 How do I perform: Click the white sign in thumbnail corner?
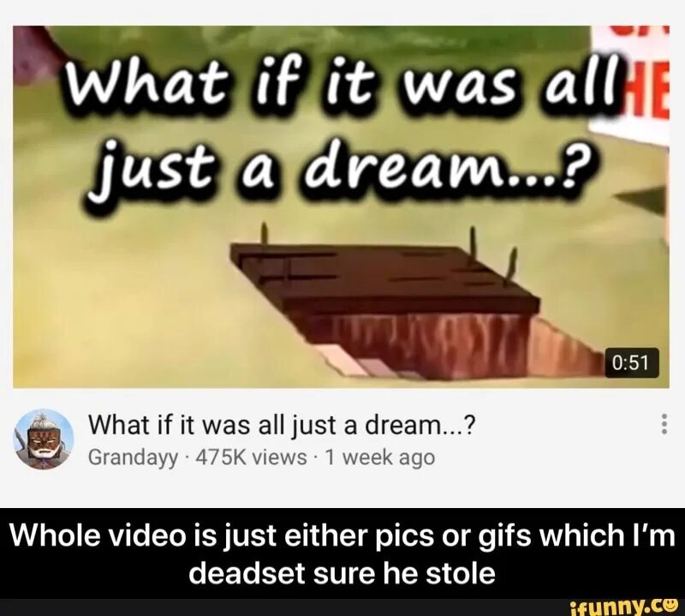[x=631, y=83]
